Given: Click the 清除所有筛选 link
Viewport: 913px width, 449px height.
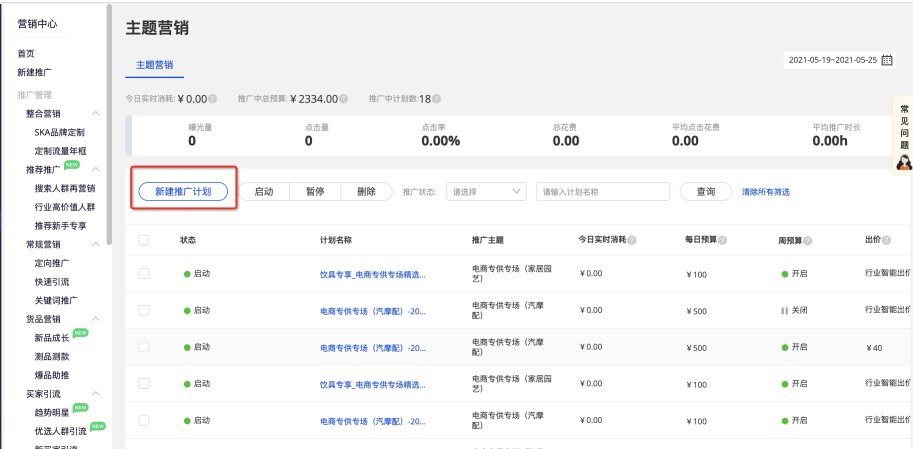Looking at the screenshot, I should 765,191.
